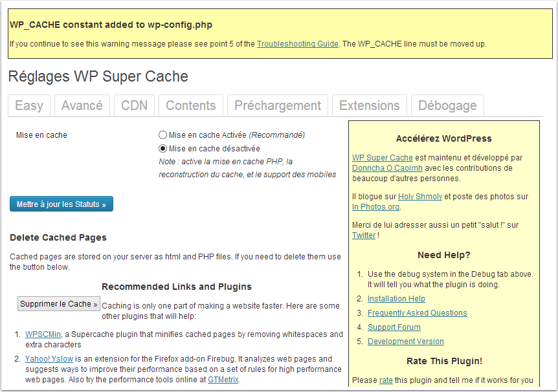This screenshot has height=392, width=558.
Task: Click the WP_CACHE constant added warning title
Action: click(111, 25)
